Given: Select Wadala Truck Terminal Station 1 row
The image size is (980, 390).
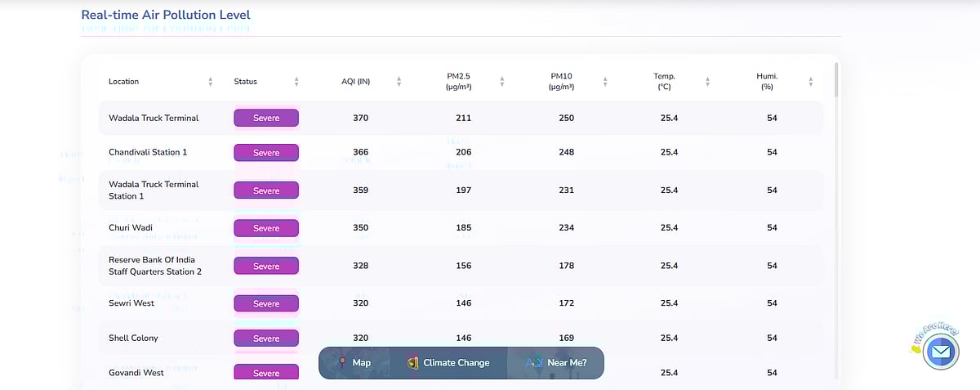Looking at the screenshot, I should 154,191.
